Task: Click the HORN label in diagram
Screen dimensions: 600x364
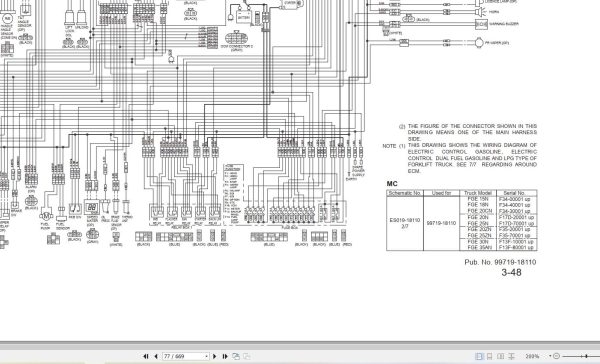Action: click(494, 12)
